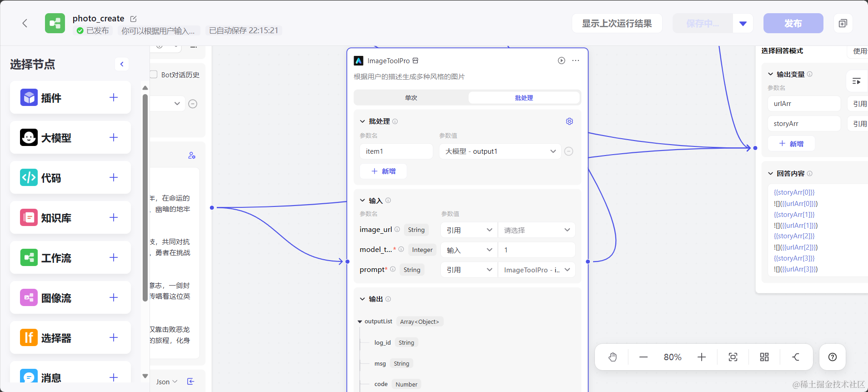The width and height of the screenshot is (868, 392).
Task: Add an Image flow node with plus
Action: coord(114,297)
